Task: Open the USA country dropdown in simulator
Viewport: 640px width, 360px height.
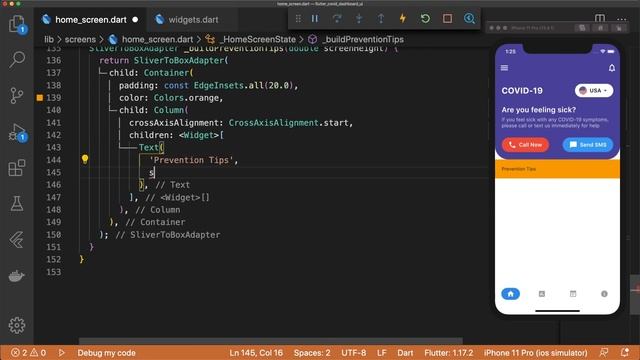Action: (594, 90)
